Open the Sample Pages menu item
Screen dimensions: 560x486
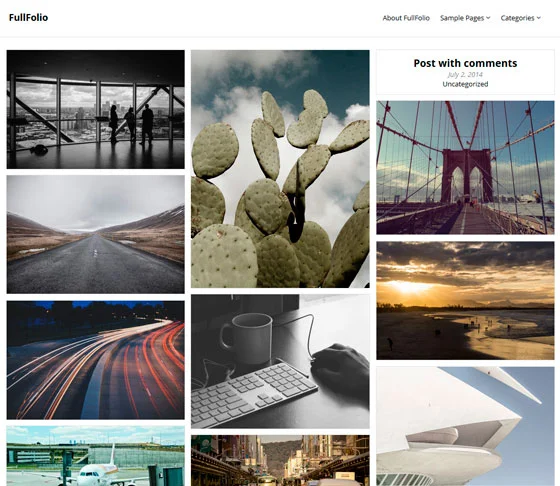pos(462,18)
